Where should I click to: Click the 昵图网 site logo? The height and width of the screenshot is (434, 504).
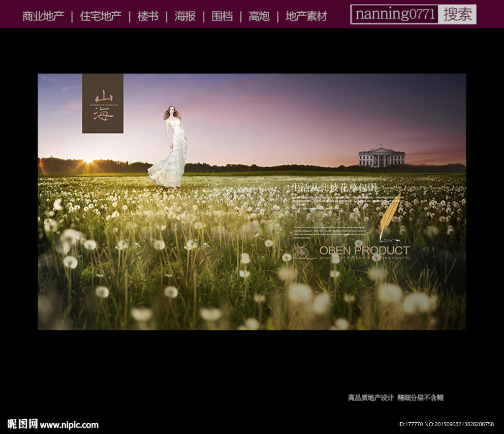coord(22,424)
